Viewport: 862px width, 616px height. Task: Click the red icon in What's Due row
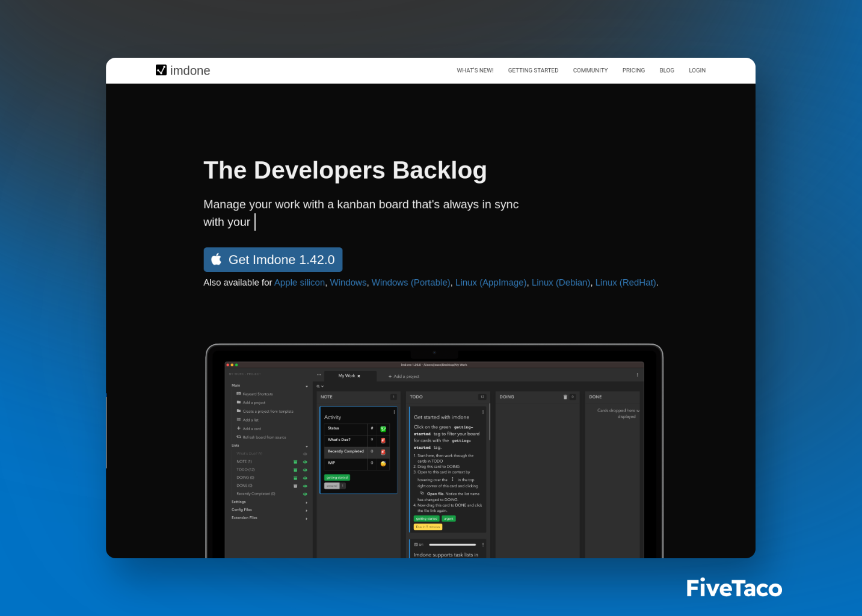(383, 440)
